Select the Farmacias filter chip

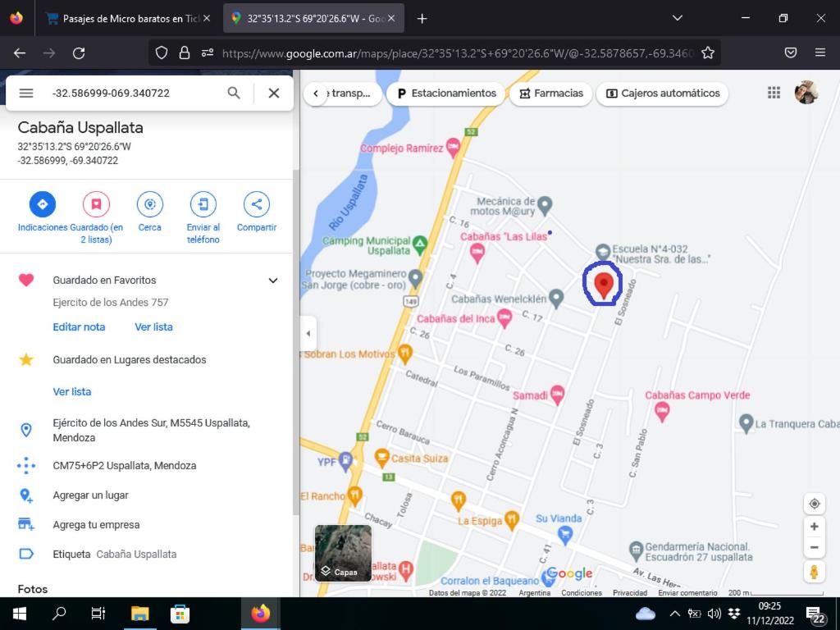coord(550,94)
